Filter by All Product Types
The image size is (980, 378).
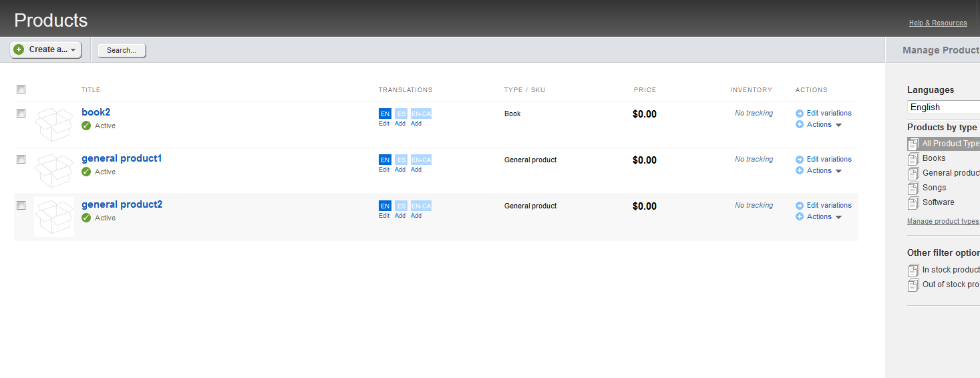pos(950,144)
